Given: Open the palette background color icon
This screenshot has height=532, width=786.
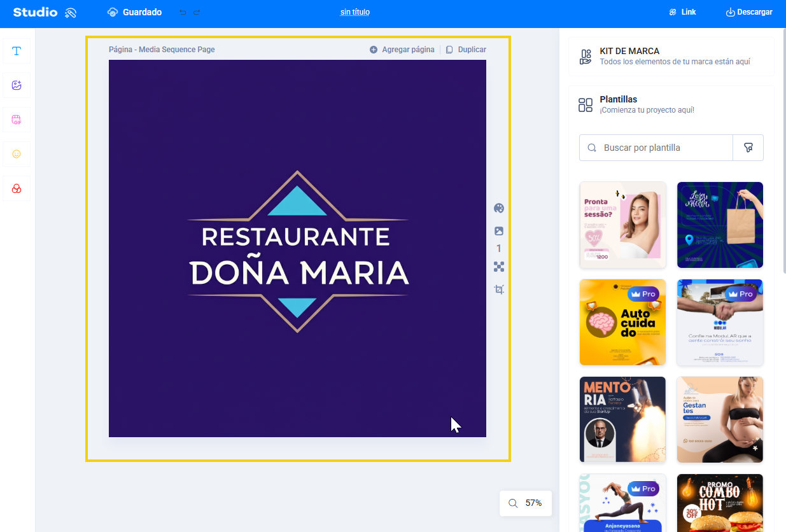Looking at the screenshot, I should coord(499,208).
